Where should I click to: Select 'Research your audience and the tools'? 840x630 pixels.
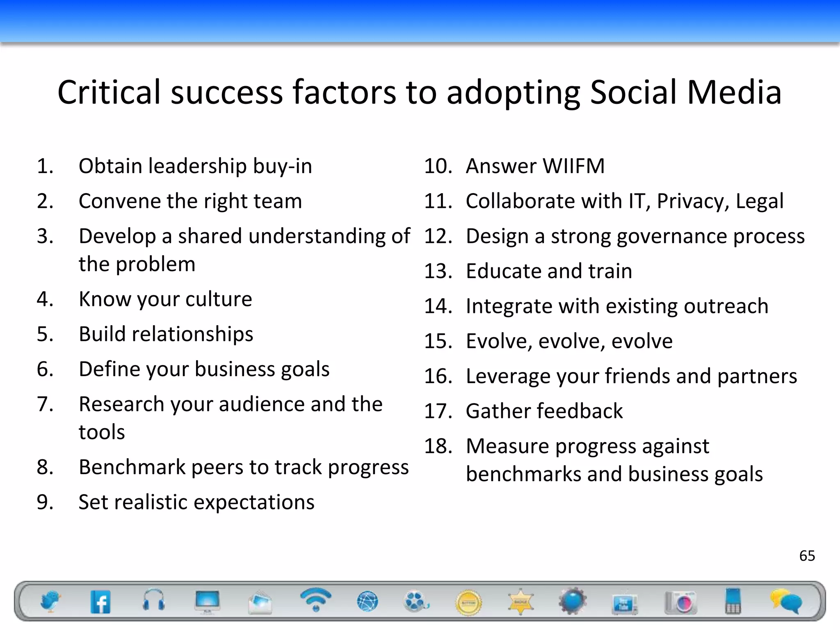coord(231,418)
